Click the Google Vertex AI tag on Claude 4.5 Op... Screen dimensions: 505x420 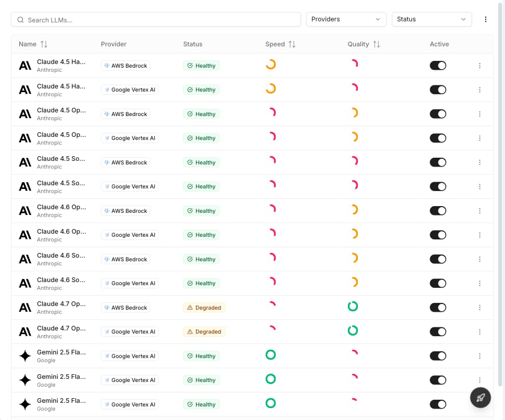coord(130,138)
